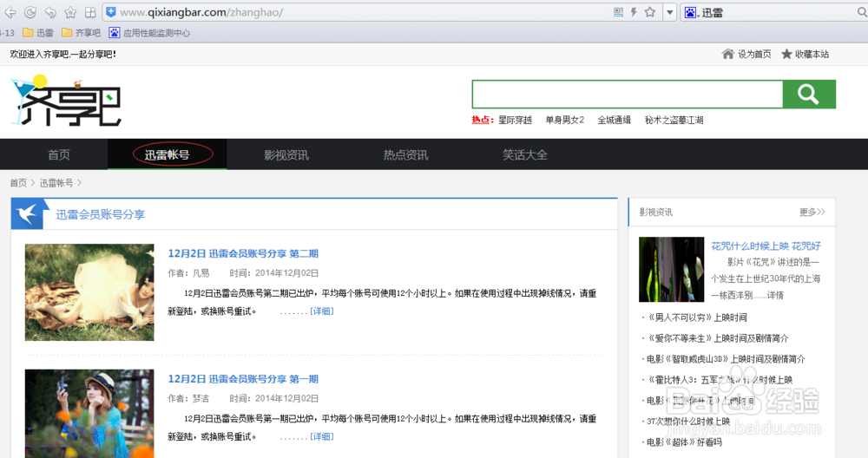Open the 笑话大全 navigation tab

tap(525, 155)
